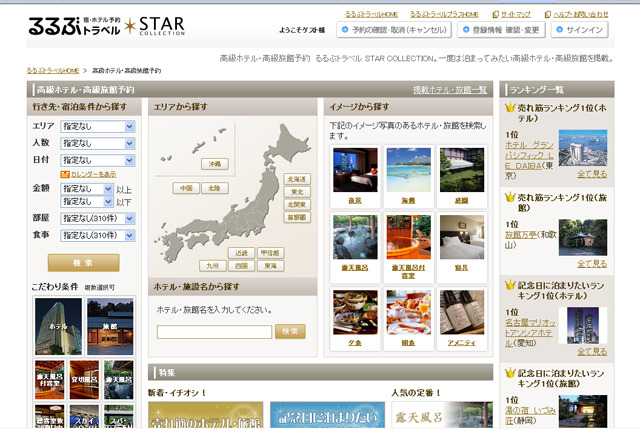Select 九州 on the area map
Screen dimensions: 640x429
tap(213, 266)
